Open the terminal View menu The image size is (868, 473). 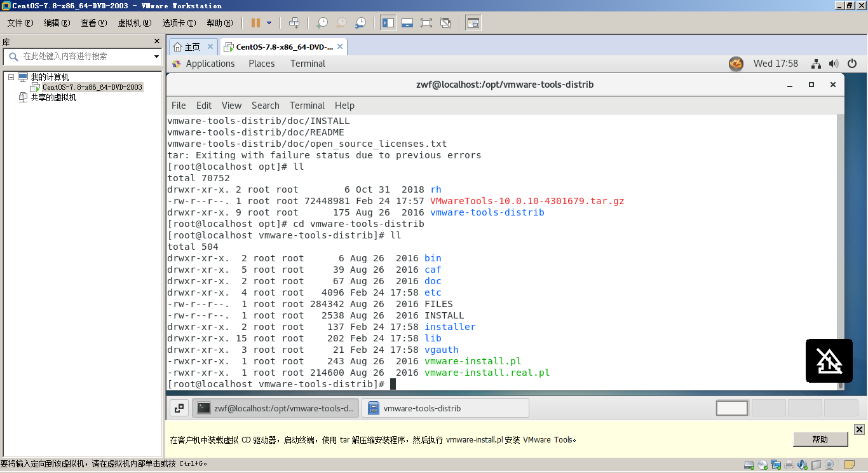pyautogui.click(x=231, y=106)
